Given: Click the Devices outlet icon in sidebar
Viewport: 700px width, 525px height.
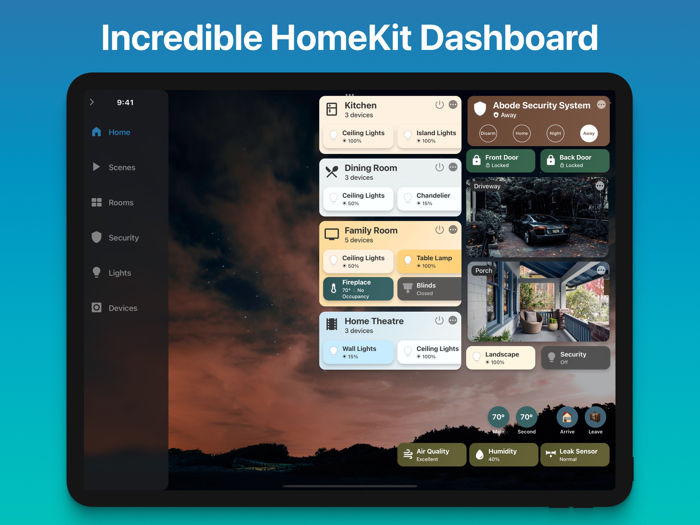Looking at the screenshot, I should click(x=96, y=308).
